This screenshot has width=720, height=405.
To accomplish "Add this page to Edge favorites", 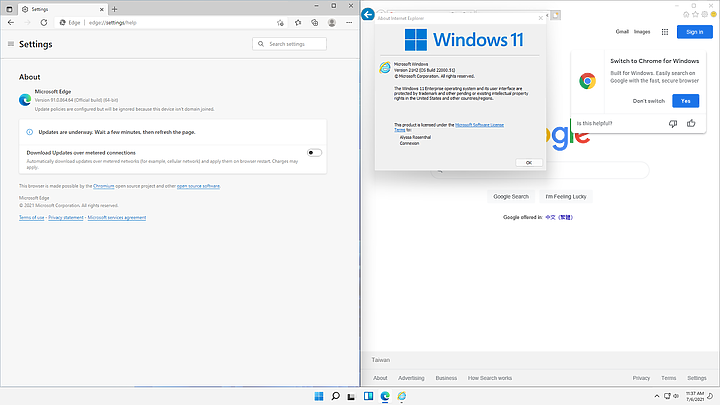I will (x=280, y=22).
